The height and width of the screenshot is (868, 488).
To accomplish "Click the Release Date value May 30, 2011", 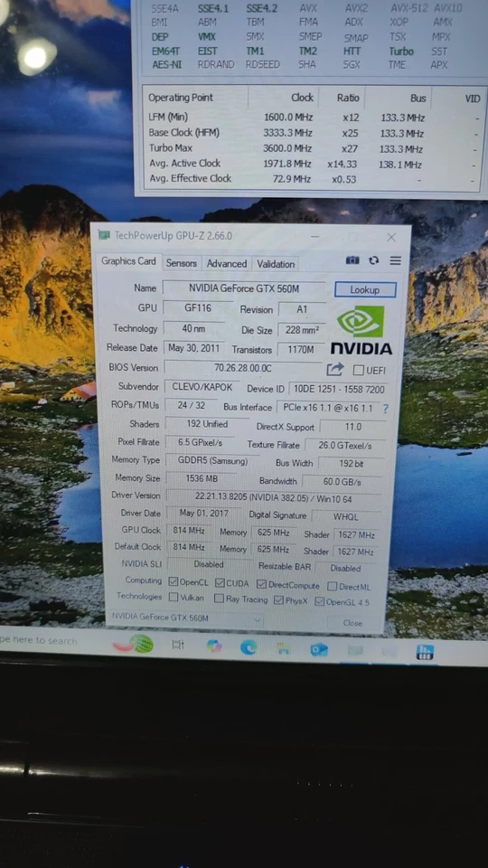I will (x=193, y=348).
